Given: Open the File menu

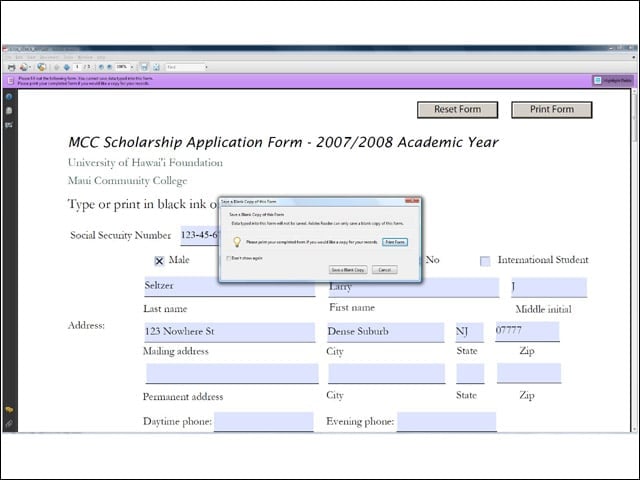Looking at the screenshot, I should pyautogui.click(x=9, y=58).
